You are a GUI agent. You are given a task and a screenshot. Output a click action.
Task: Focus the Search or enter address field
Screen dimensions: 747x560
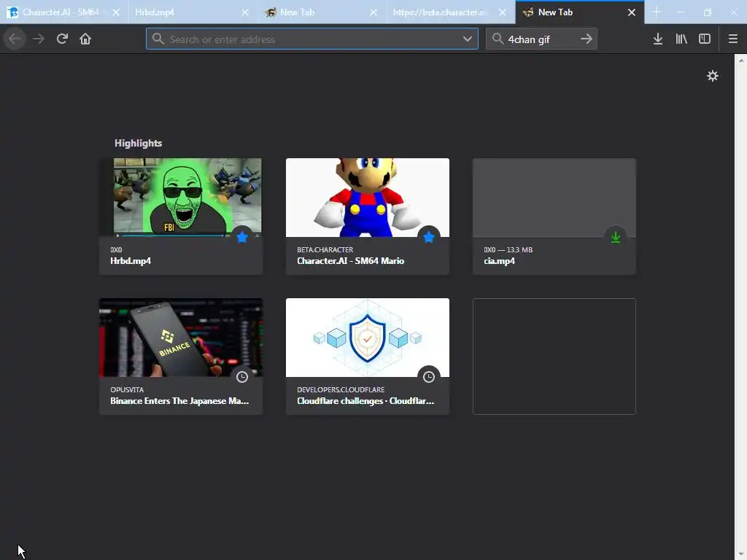coord(312,39)
